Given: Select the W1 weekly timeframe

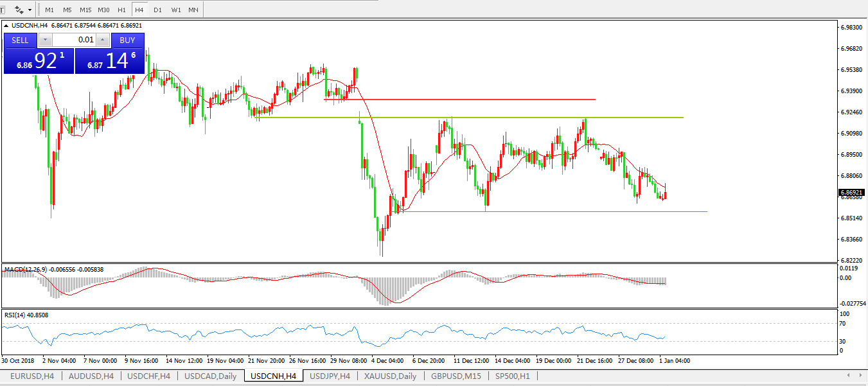Looking at the screenshot, I should (x=175, y=10).
